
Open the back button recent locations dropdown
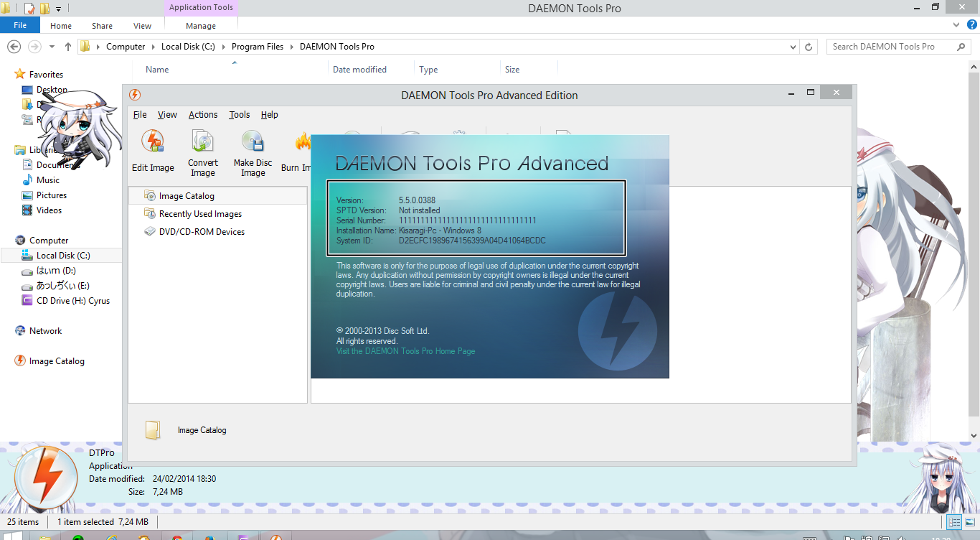click(x=51, y=46)
